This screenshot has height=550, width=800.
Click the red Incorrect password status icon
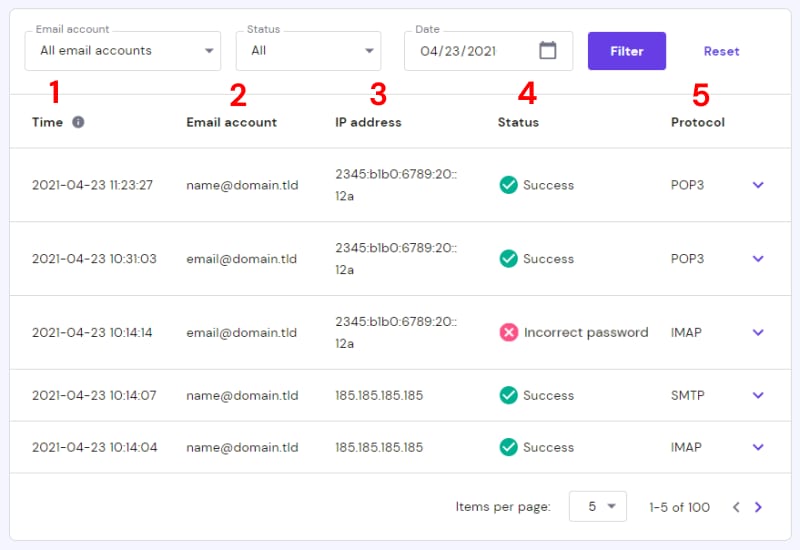(x=508, y=332)
